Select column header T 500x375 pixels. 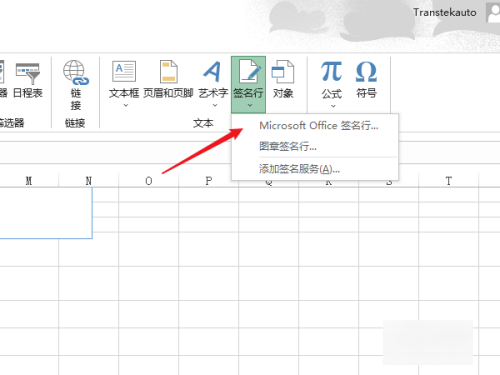(449, 181)
